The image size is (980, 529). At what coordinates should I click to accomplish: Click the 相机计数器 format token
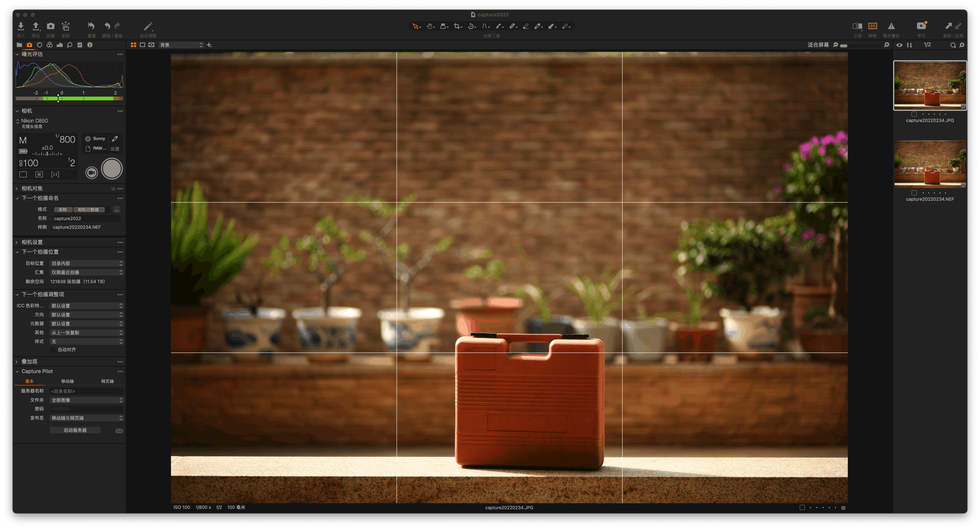88,210
